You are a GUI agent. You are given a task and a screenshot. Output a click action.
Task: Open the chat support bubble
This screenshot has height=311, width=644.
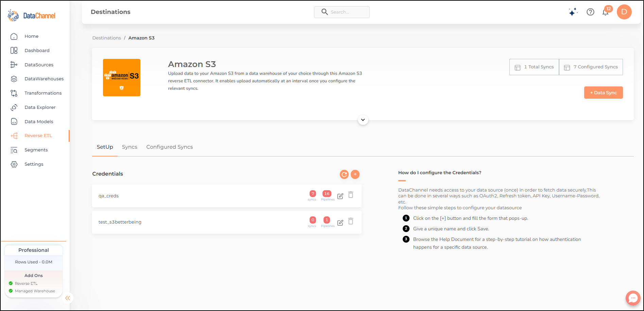[x=633, y=298]
